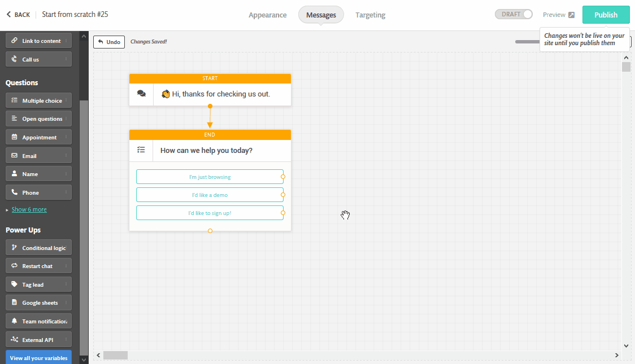This screenshot has width=635, height=364.
Task: Click the Appointment calendar icon
Action: pyautogui.click(x=14, y=137)
